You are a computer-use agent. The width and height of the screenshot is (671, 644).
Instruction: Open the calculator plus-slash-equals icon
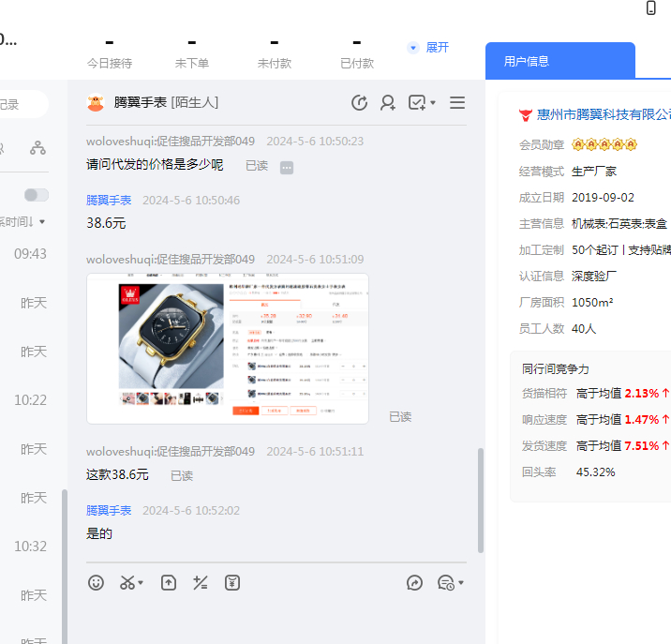coord(200,583)
